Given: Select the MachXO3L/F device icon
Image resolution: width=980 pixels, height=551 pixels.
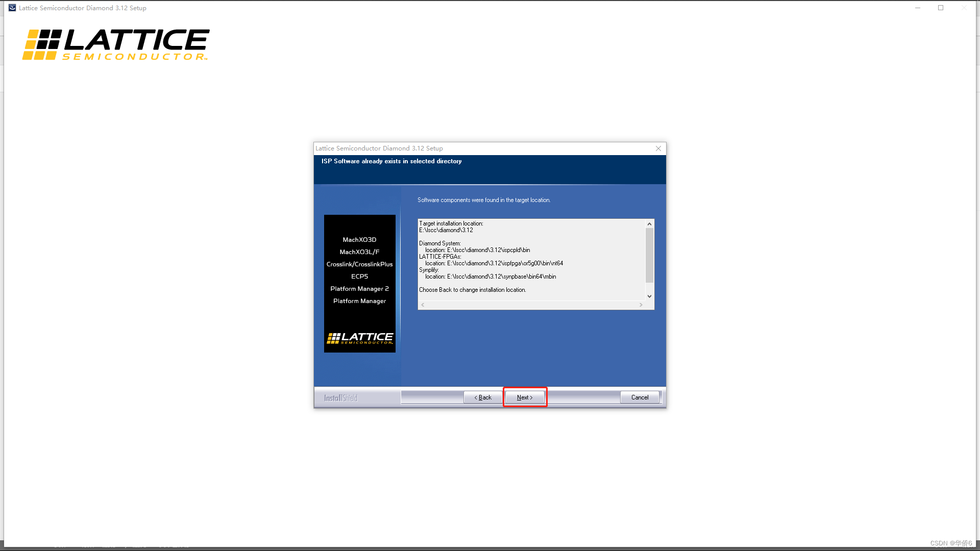Looking at the screenshot, I should click(x=359, y=252).
